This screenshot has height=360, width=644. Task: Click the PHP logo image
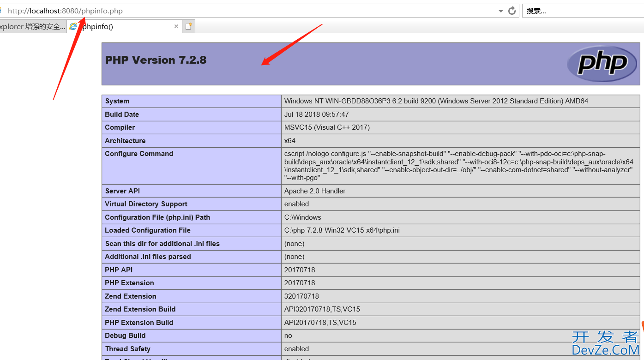pos(602,64)
